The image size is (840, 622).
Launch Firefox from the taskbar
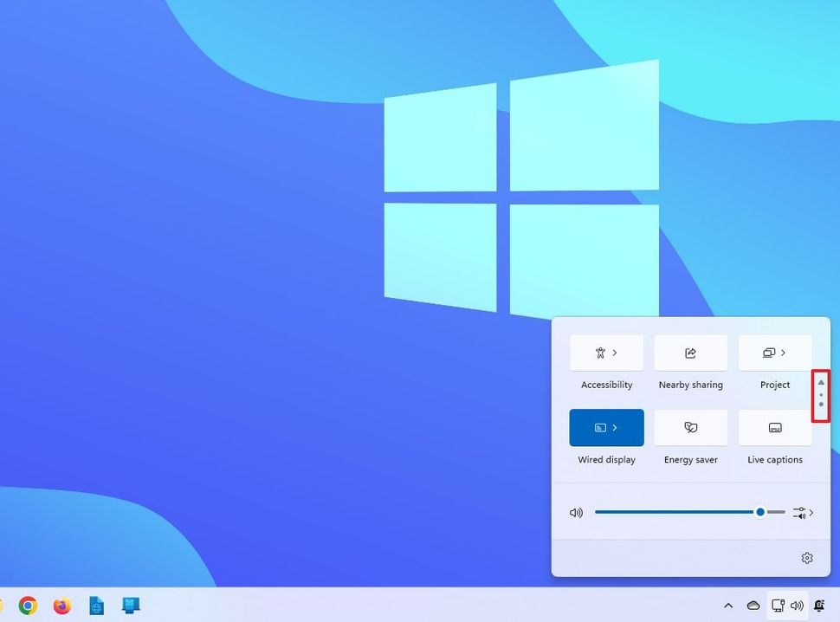61,606
